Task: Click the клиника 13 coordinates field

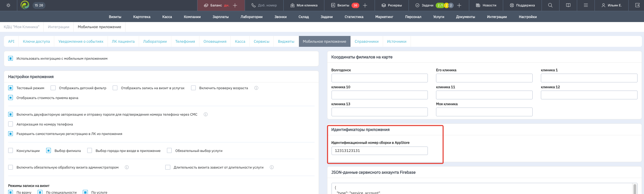Action: (x=379, y=112)
